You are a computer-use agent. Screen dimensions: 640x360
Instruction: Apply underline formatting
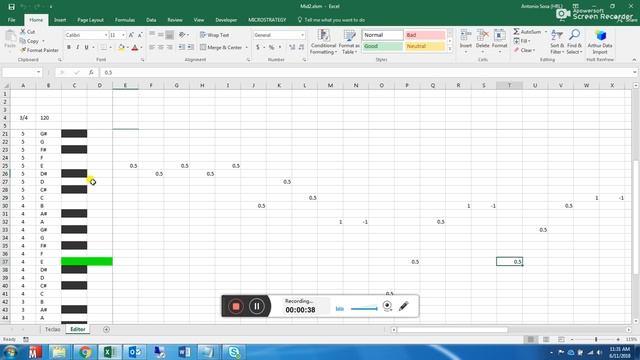(86, 47)
